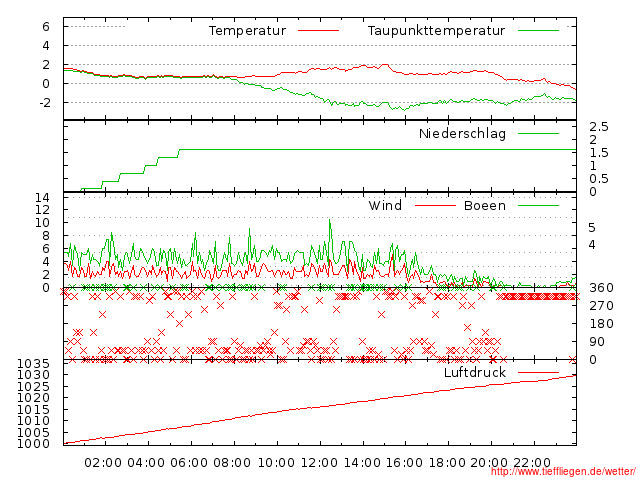Click the 22:00 time axis label
Image resolution: width=640 pixels, height=480 pixels.
click(x=532, y=463)
